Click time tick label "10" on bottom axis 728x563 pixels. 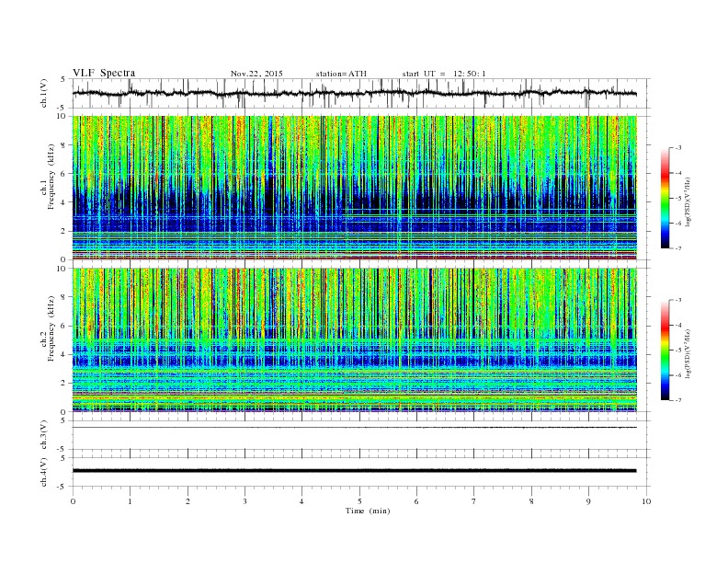(x=646, y=501)
